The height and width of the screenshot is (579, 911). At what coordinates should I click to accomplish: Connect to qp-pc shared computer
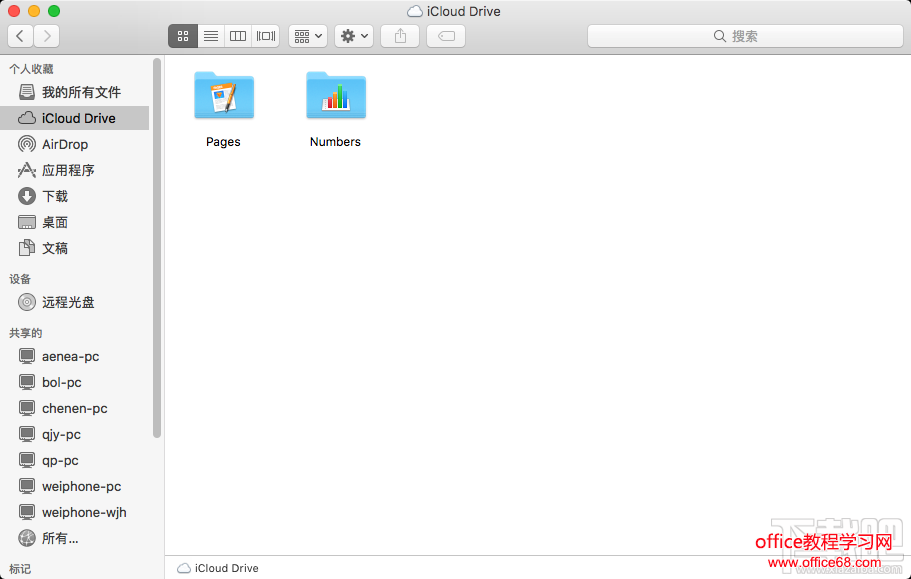[74, 460]
